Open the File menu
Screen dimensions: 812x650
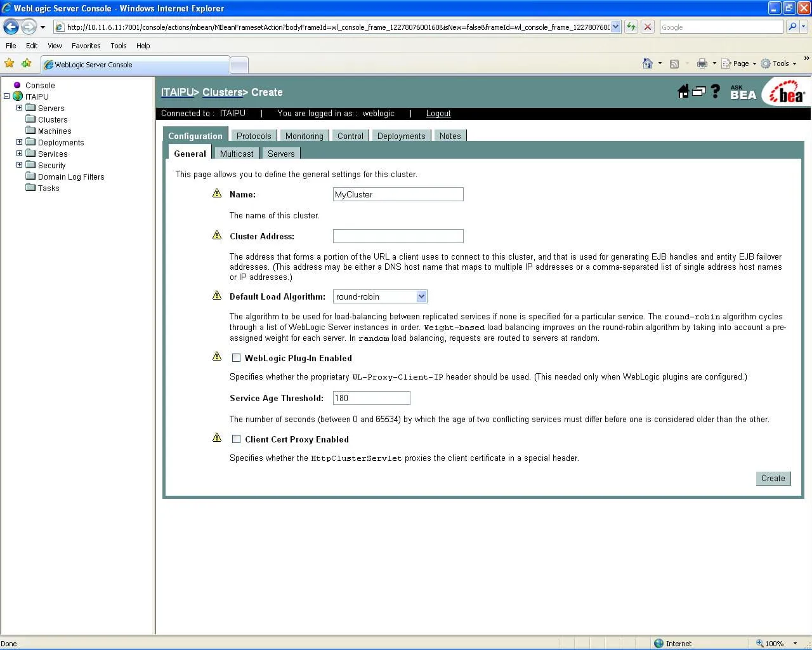[11, 46]
